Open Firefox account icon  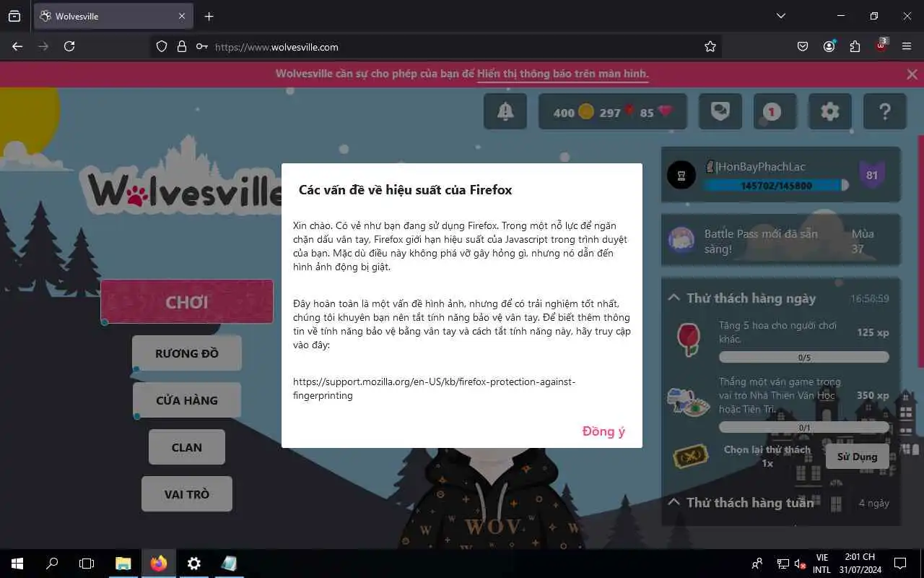point(829,46)
